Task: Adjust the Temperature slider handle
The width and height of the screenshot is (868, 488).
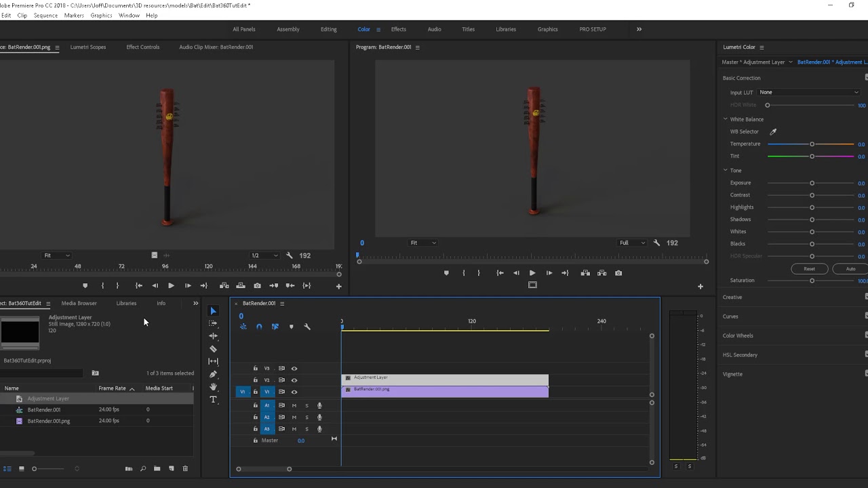Action: tap(812, 144)
